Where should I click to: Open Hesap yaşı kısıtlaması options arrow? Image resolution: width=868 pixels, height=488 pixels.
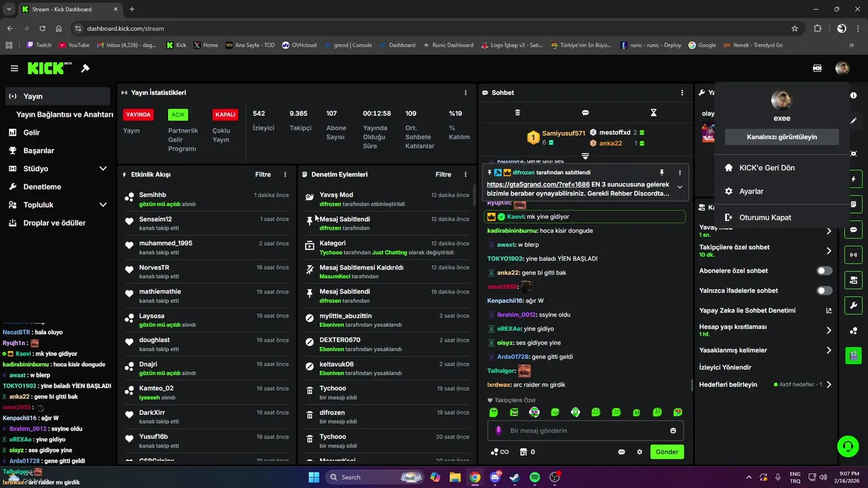pyautogui.click(x=829, y=330)
